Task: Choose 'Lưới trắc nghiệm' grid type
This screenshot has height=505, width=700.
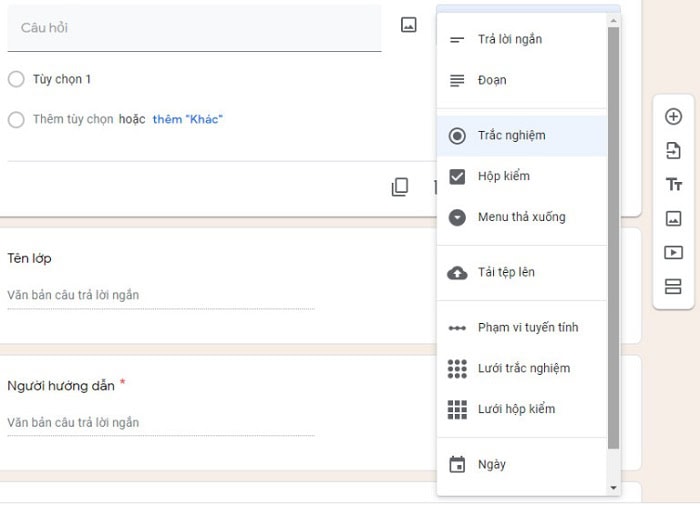Action: tap(521, 368)
